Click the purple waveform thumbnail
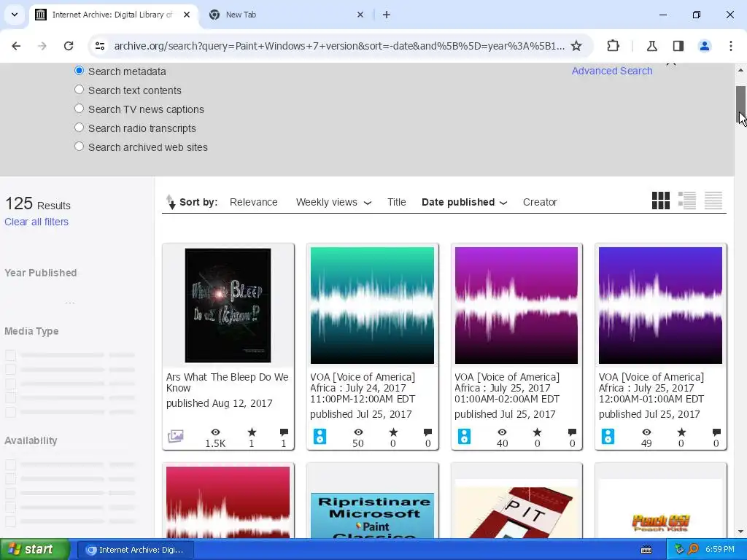Image resolution: width=747 pixels, height=560 pixels. (660, 306)
